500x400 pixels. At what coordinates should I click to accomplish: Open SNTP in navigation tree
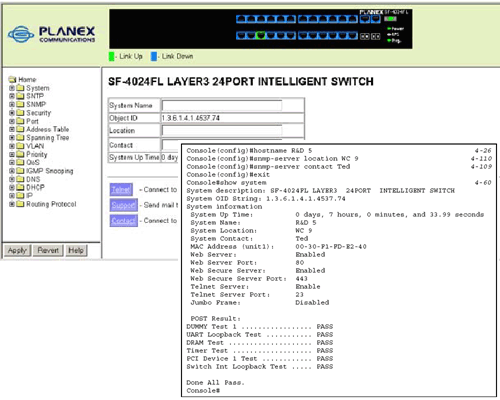pos(35,96)
